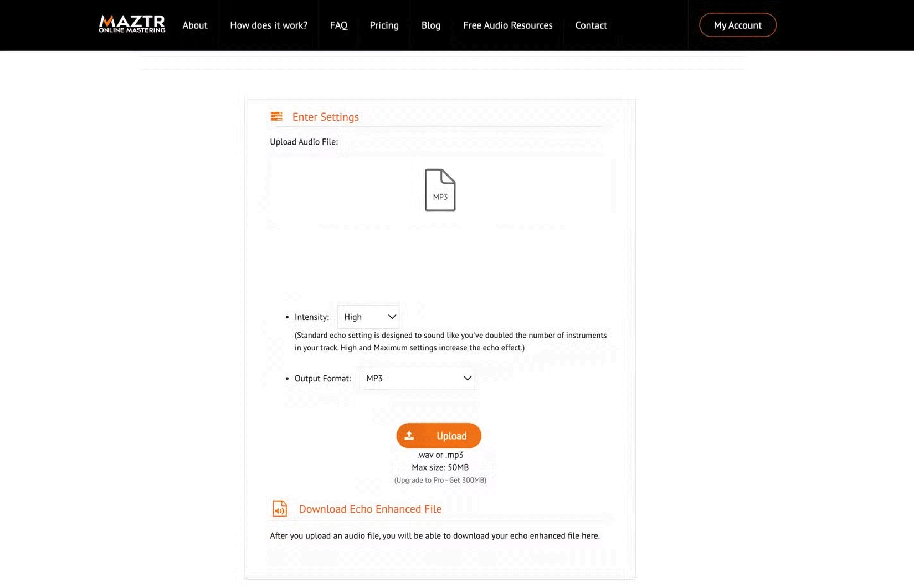Click the Enter Settings sliders icon
Screen dimensions: 914x588
point(276,116)
